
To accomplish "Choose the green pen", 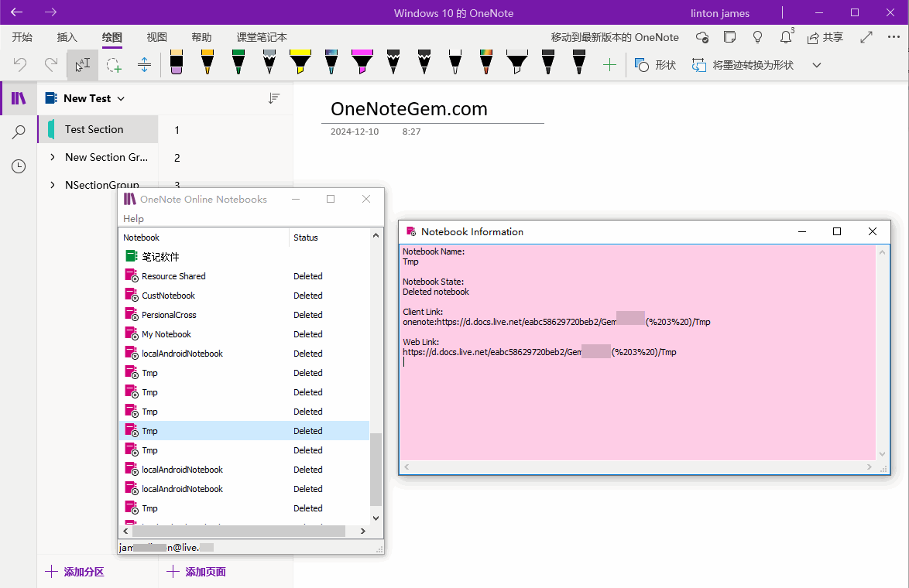I will pos(238,62).
